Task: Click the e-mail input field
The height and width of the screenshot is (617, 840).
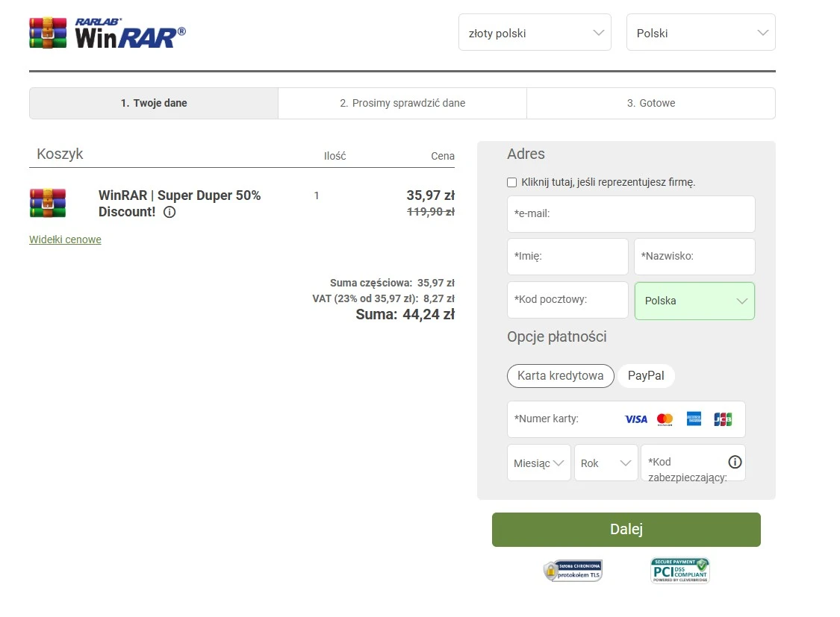Action: [631, 213]
